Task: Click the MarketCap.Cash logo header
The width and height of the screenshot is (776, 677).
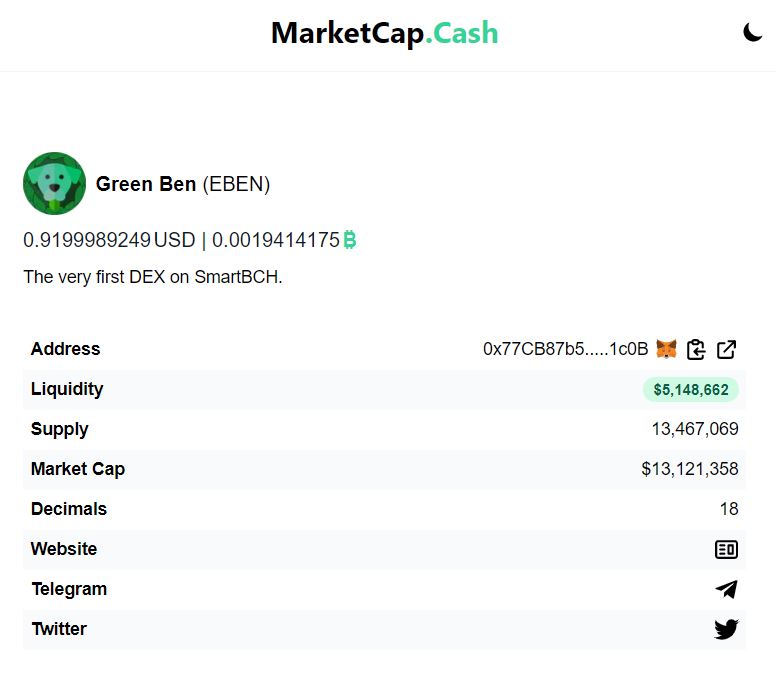Action: tap(385, 33)
